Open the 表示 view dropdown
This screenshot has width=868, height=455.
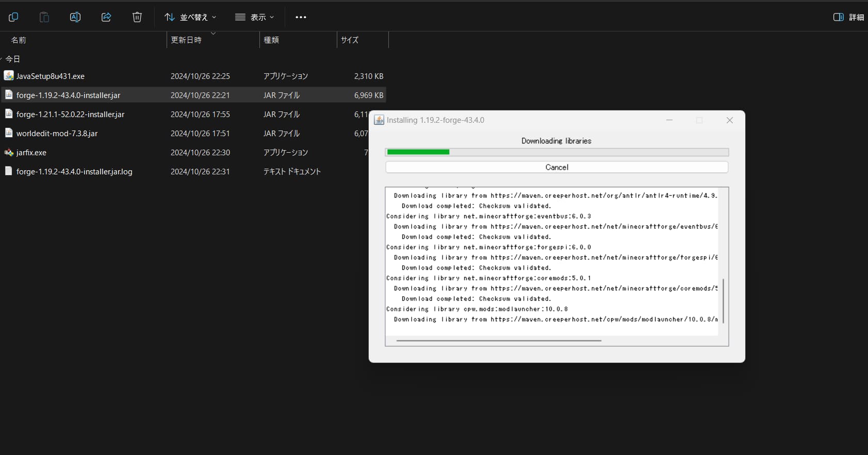pos(255,17)
